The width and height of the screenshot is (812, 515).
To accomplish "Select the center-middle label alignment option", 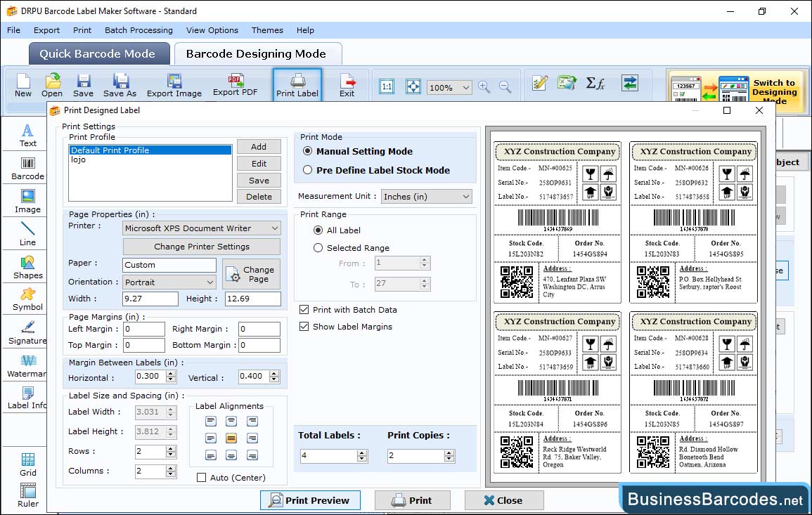I will [231, 438].
